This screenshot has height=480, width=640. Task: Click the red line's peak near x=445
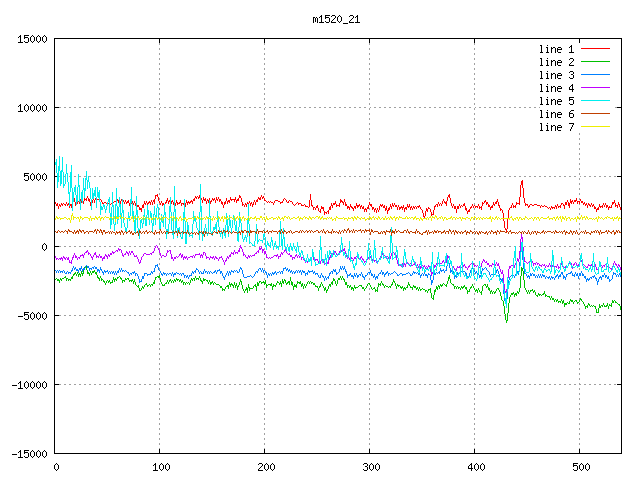(522, 182)
